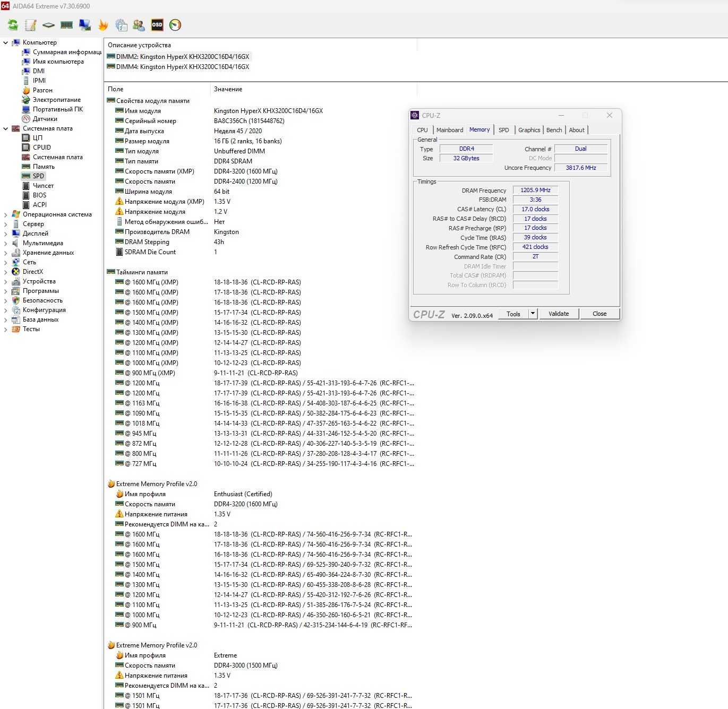728x709 pixels.
Task: Click the Напряжение модуля (XMP) row
Action: 260,202
